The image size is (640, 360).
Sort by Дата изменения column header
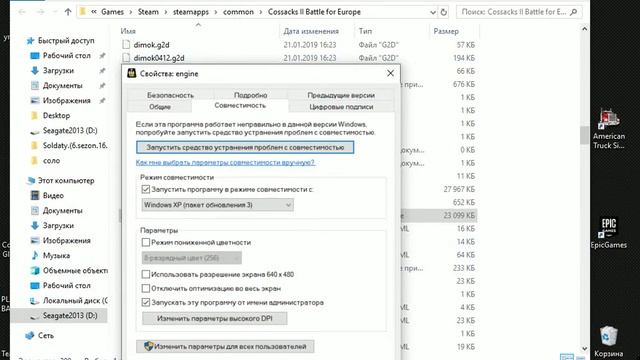[311, 31]
